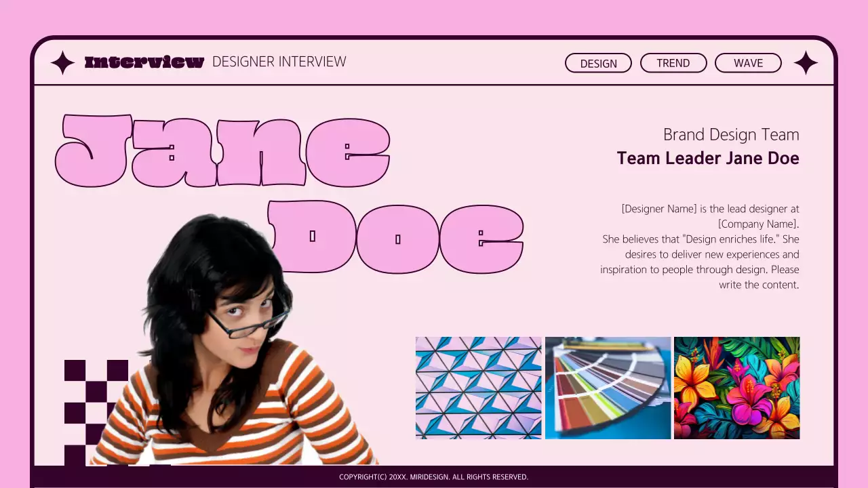Click the bold Interview logo text
The width and height of the screenshot is (868, 488).
point(144,62)
